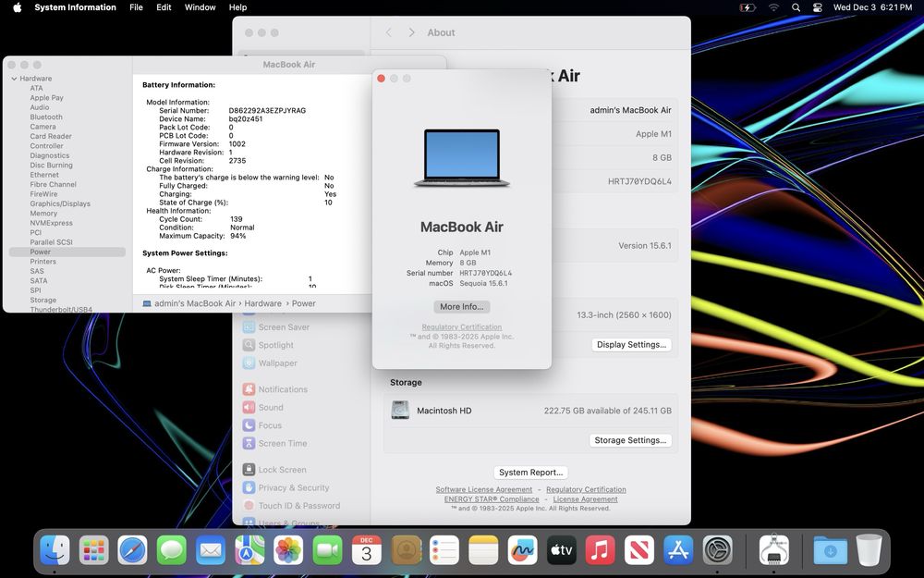Open the Apple menu
Screen dimensions: 924x578
coord(17,7)
